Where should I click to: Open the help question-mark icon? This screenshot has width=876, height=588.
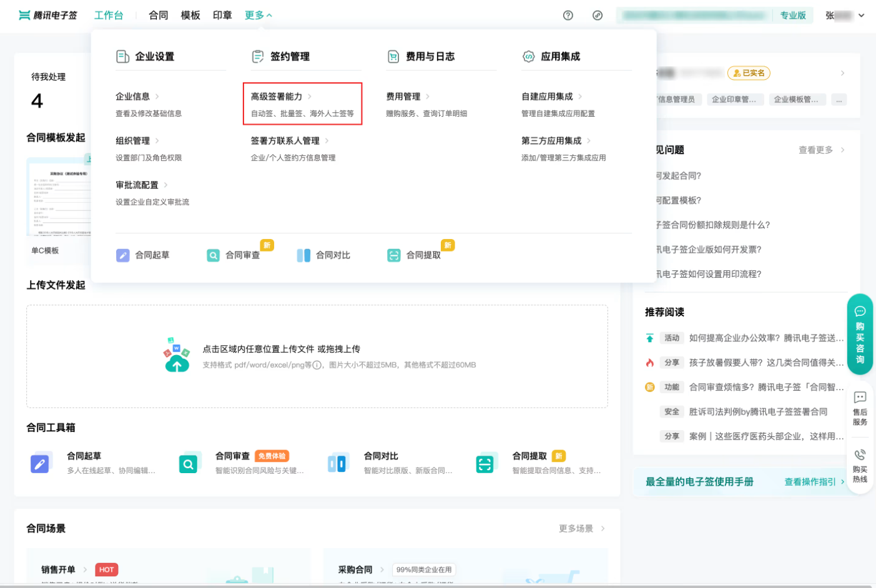click(568, 15)
